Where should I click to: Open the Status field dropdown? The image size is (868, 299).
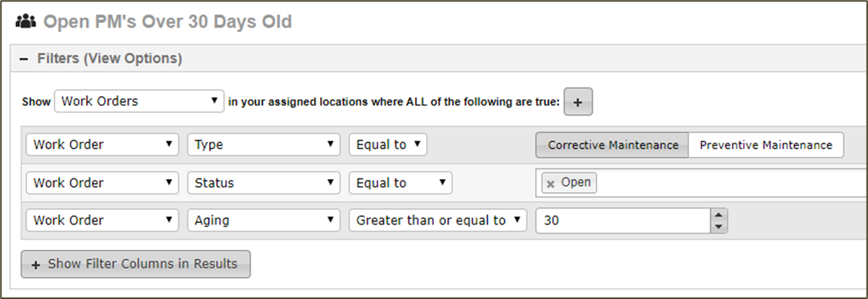pyautogui.click(x=264, y=183)
